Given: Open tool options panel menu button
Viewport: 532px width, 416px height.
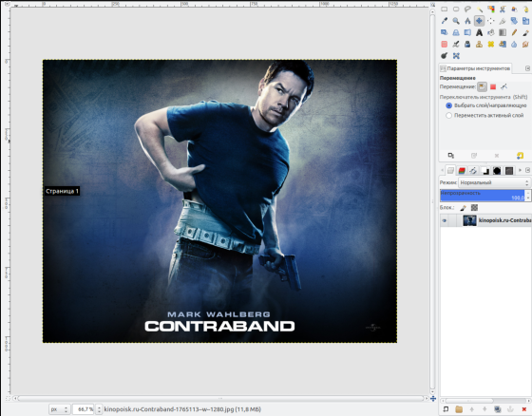Looking at the screenshot, I should point(527,68).
